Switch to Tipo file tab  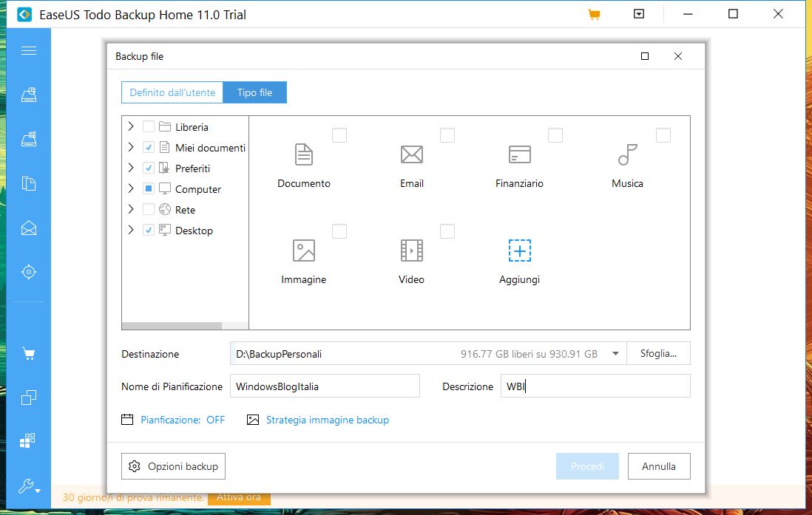pyautogui.click(x=255, y=92)
